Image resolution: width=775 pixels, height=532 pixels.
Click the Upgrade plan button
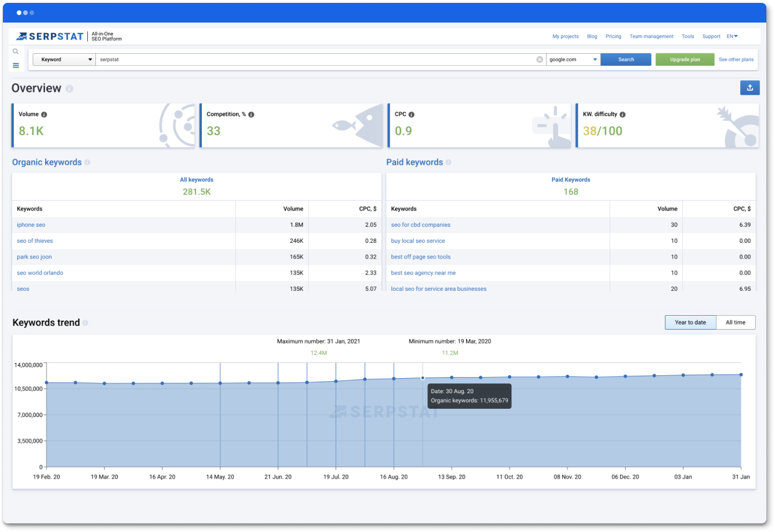tap(685, 60)
